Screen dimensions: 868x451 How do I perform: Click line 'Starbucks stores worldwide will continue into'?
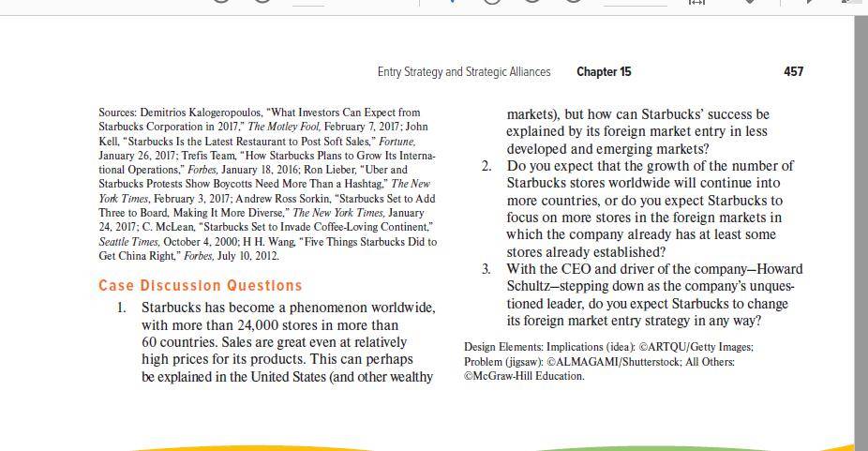(x=643, y=183)
